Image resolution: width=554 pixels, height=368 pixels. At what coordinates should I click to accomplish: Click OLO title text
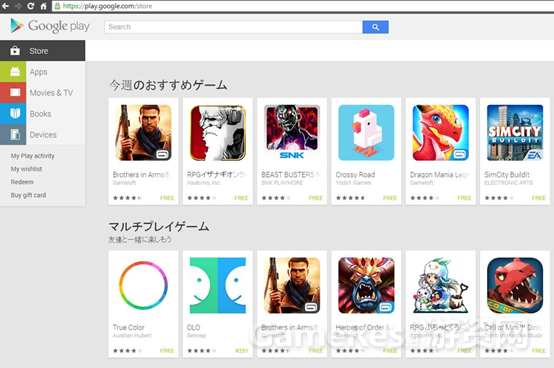194,327
